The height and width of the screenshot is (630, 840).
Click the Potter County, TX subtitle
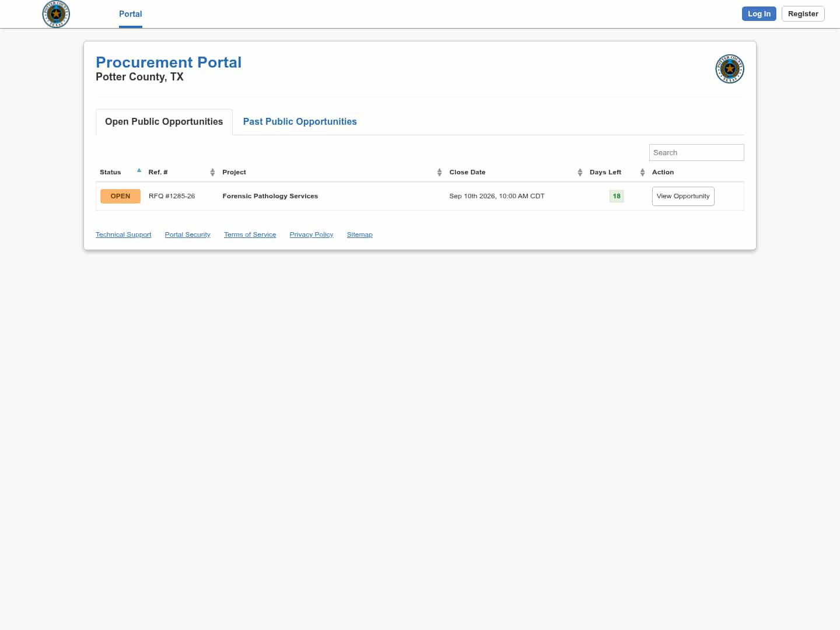tap(139, 77)
